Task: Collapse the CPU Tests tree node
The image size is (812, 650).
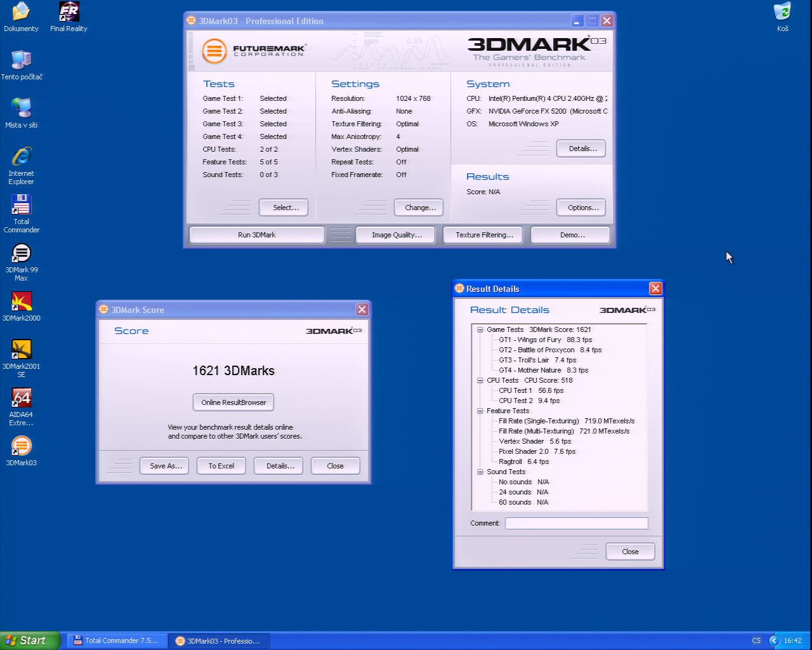Action: (x=480, y=380)
